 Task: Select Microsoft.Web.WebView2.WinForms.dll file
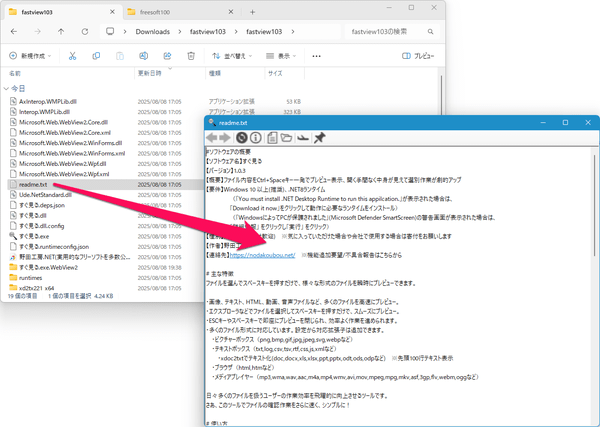click(x=71, y=143)
